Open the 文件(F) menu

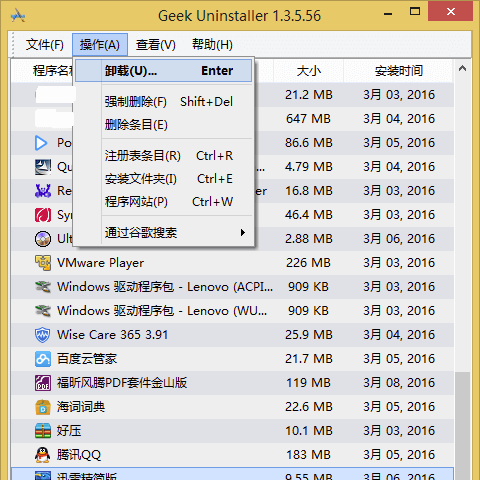click(x=45, y=45)
